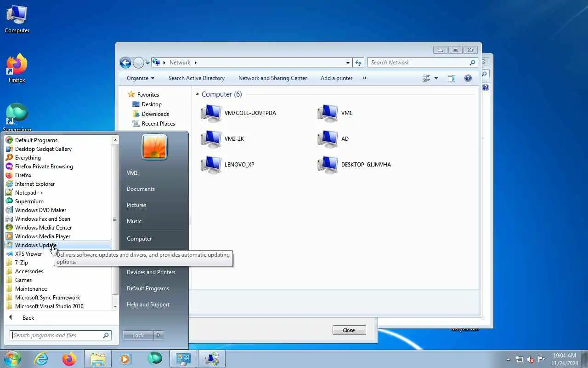Click Internet Explorer on the taskbar

tap(41, 359)
